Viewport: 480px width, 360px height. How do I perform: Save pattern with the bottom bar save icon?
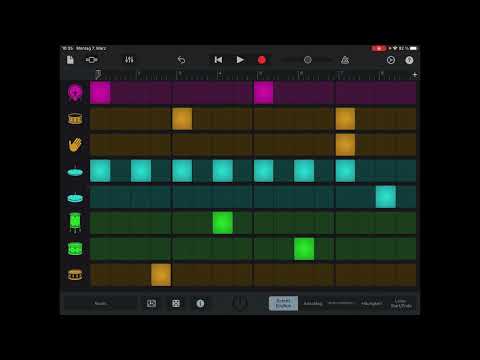[x=151, y=303]
